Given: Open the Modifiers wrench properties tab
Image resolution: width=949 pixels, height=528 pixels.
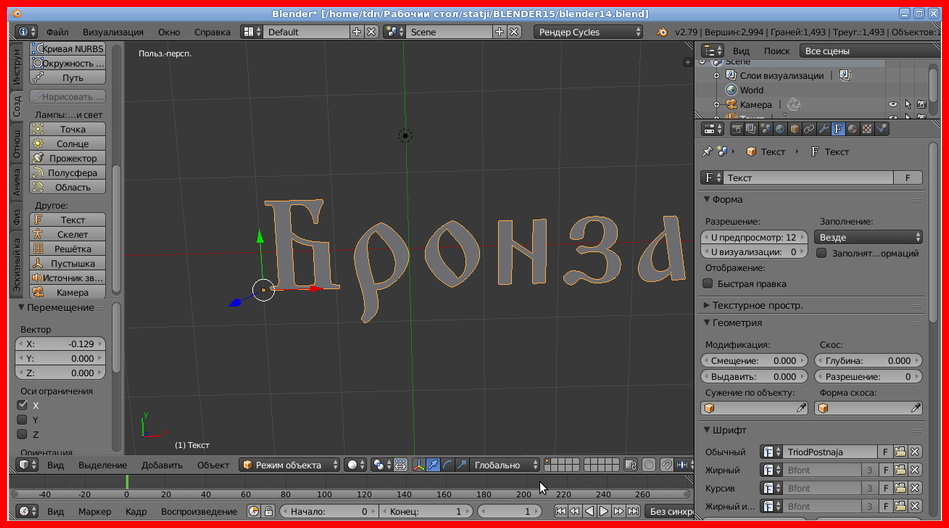Looking at the screenshot, I should (824, 129).
